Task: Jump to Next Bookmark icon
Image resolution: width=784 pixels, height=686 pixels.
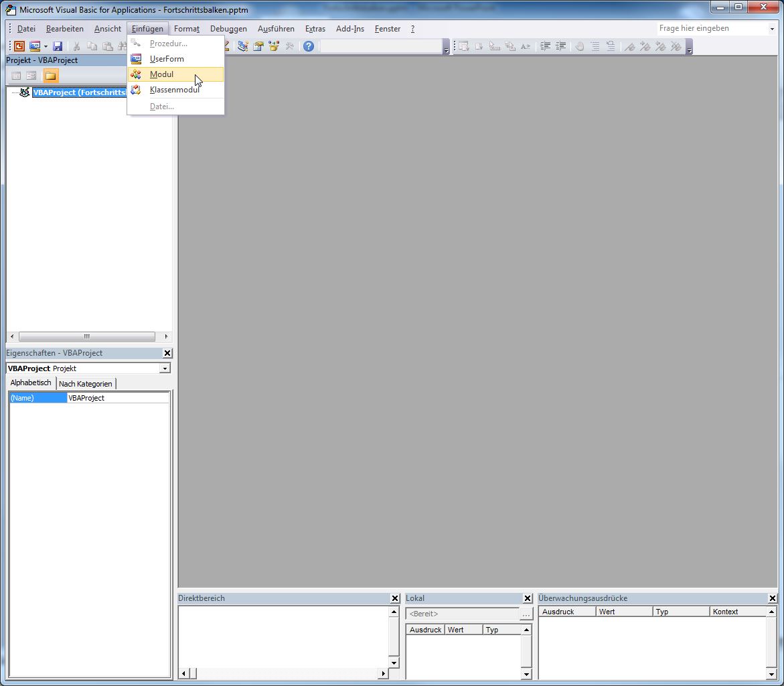Action: pos(645,46)
